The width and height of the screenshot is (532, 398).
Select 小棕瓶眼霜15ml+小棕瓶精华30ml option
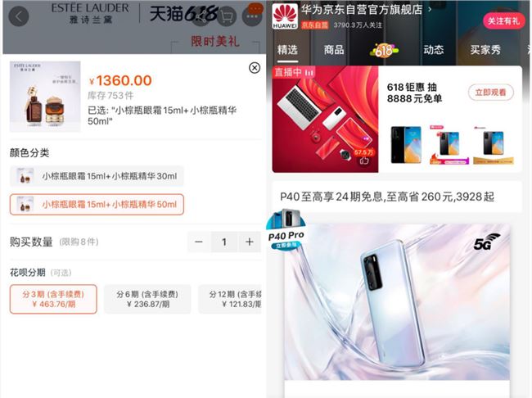(x=97, y=176)
